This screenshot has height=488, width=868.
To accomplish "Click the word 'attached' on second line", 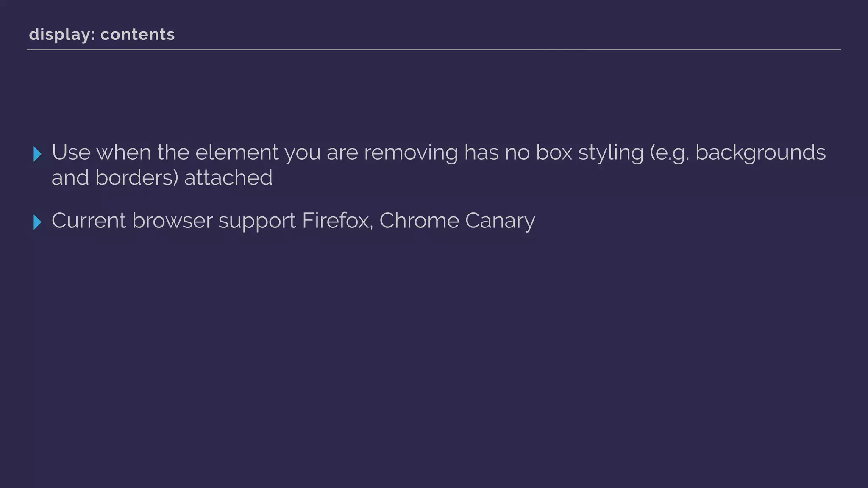I will (228, 177).
